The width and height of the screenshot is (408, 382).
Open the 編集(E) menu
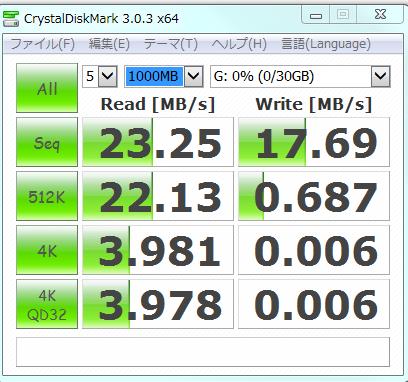pyautogui.click(x=109, y=44)
